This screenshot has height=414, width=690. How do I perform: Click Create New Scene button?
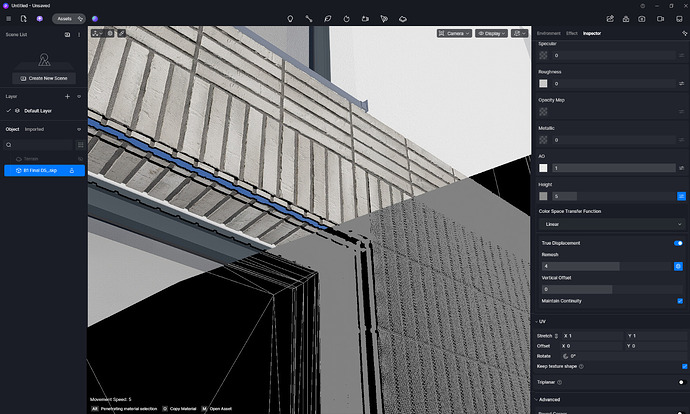[x=44, y=78]
